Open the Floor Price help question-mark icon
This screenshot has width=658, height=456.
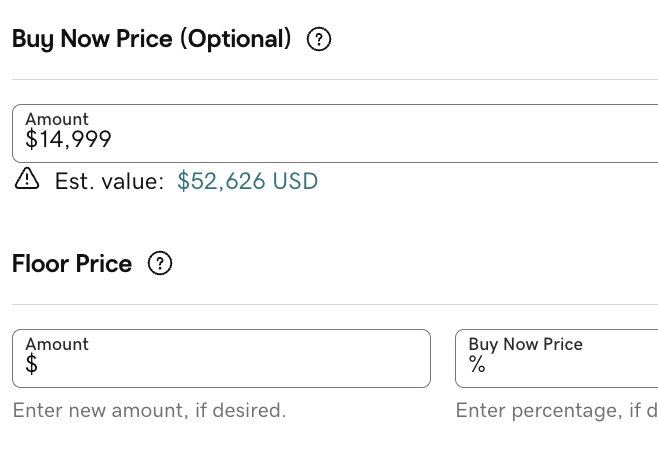click(x=160, y=263)
